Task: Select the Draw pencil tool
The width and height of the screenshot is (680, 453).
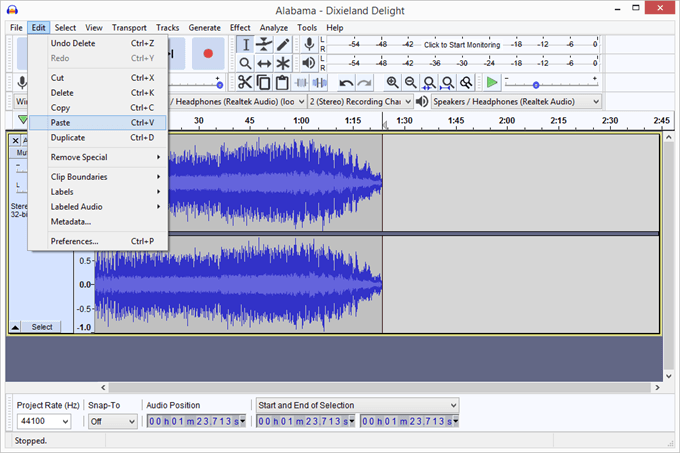Action: pyautogui.click(x=283, y=45)
